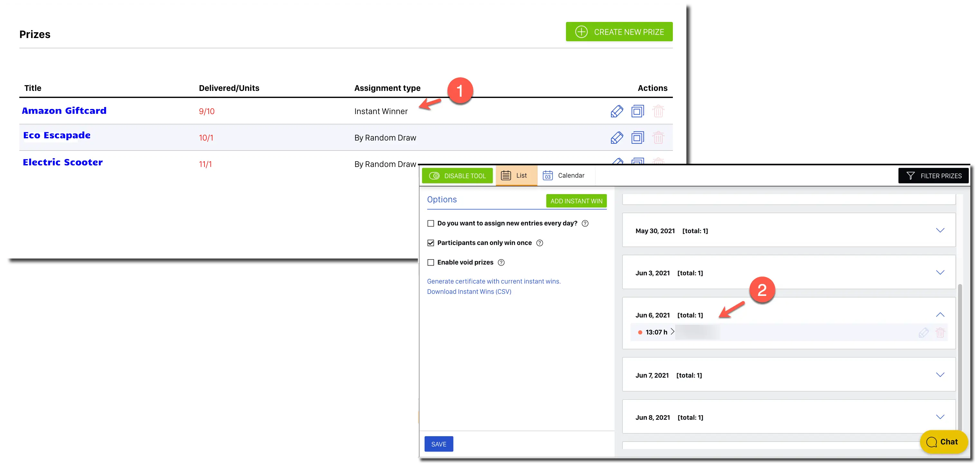Click the Create New Prize button
Viewport: 980px width, 468px height.
point(619,32)
